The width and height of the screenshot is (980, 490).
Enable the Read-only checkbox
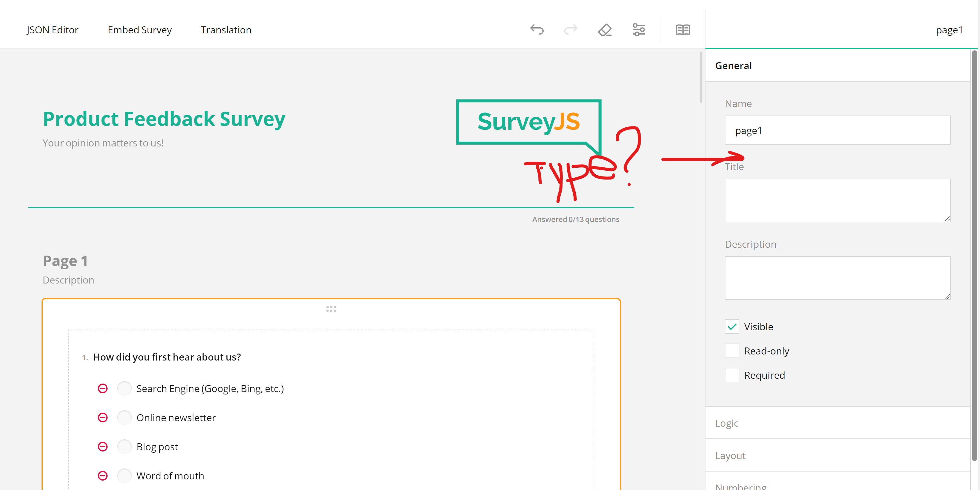tap(732, 351)
